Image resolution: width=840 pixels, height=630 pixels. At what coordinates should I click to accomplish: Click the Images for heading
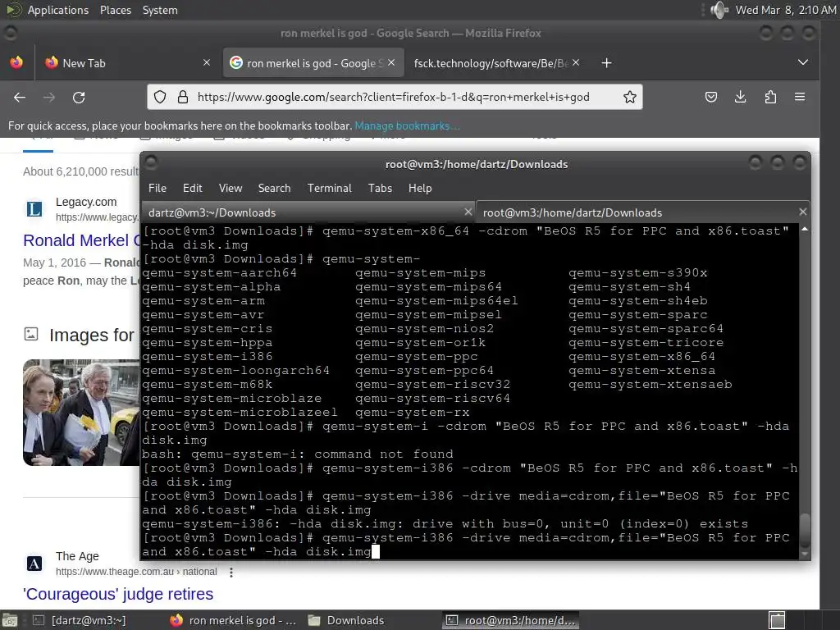[x=92, y=335]
